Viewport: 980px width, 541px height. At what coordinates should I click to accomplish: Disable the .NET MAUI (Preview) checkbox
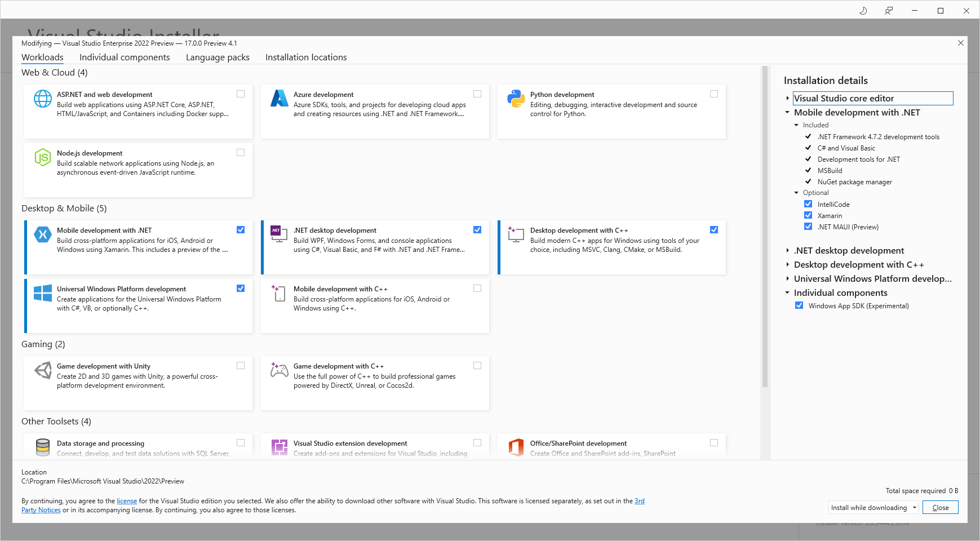pyautogui.click(x=808, y=226)
